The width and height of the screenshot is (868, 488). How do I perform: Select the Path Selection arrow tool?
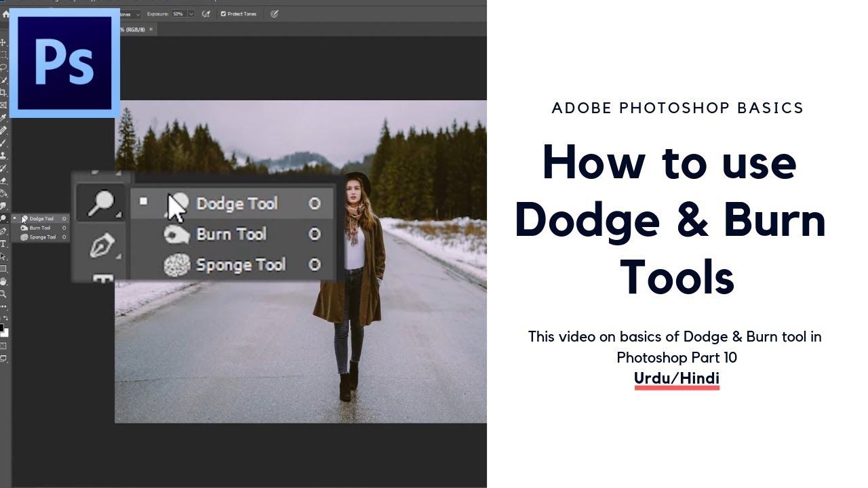(x=3, y=256)
